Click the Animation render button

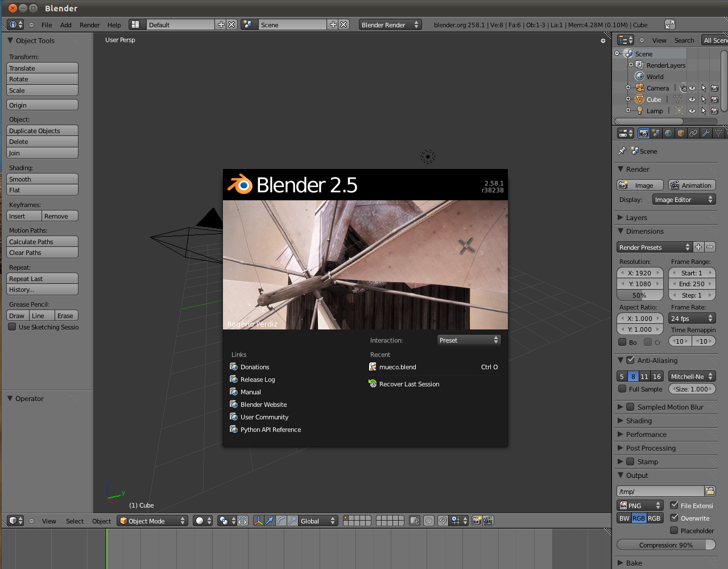click(x=692, y=185)
